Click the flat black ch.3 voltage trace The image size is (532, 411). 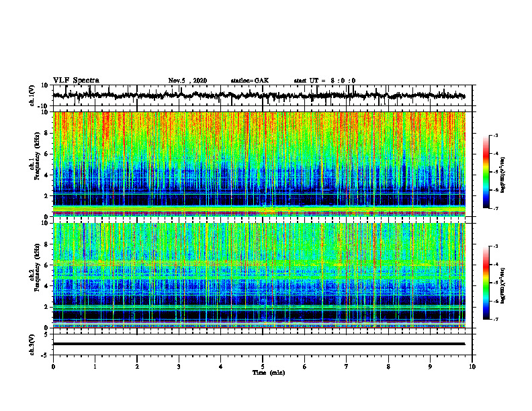tap(259, 344)
